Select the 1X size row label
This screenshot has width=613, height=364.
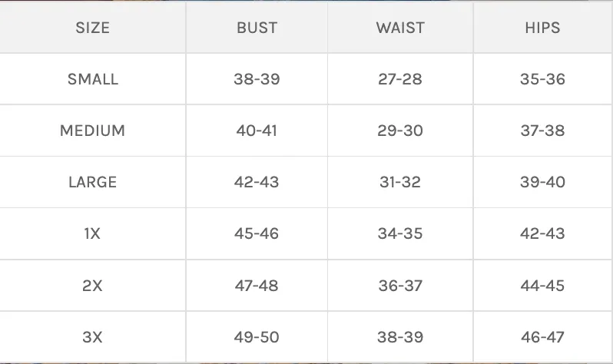coord(93,233)
